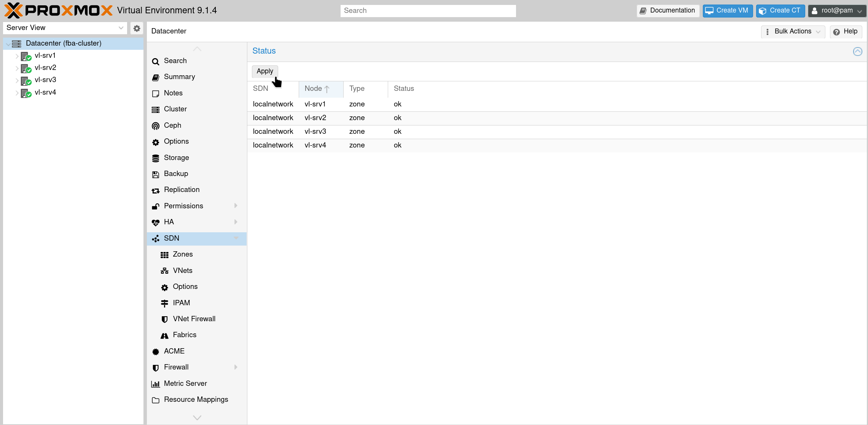Click the vl-srv3 node status icon
The image size is (868, 425).
[26, 80]
